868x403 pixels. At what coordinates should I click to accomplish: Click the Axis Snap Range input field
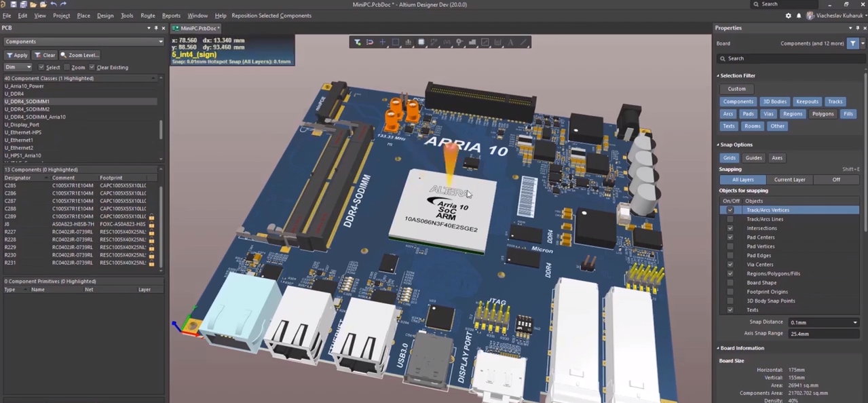823,334
